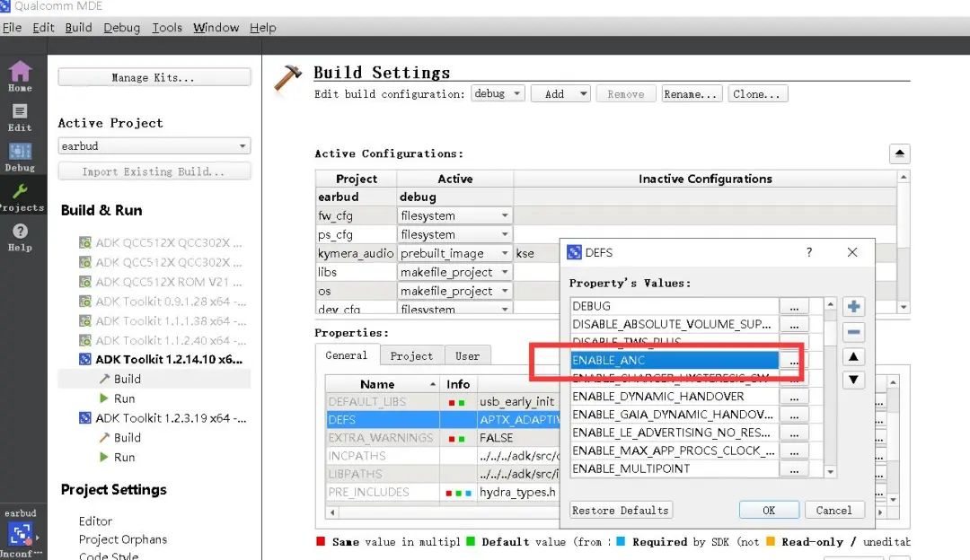Confirm DEFS dialog with OK
The height and width of the screenshot is (560, 970).
pos(768,510)
